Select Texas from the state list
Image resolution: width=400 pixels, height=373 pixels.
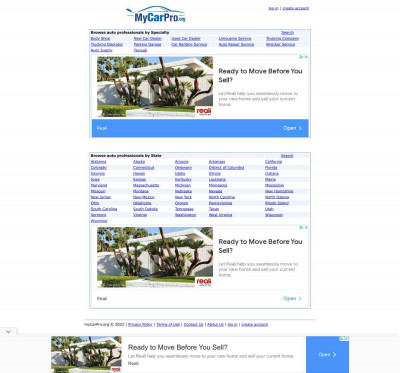(214, 209)
